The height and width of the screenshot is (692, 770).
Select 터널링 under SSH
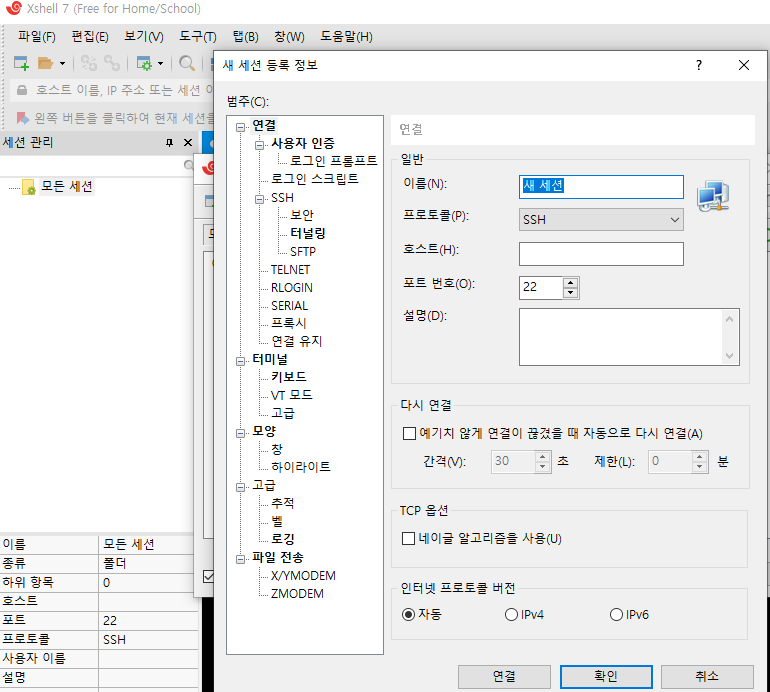308,233
